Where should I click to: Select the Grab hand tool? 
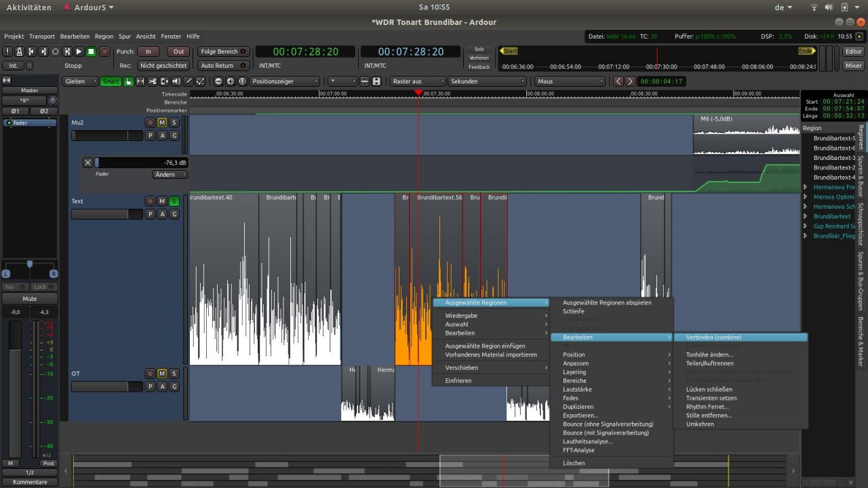click(129, 81)
